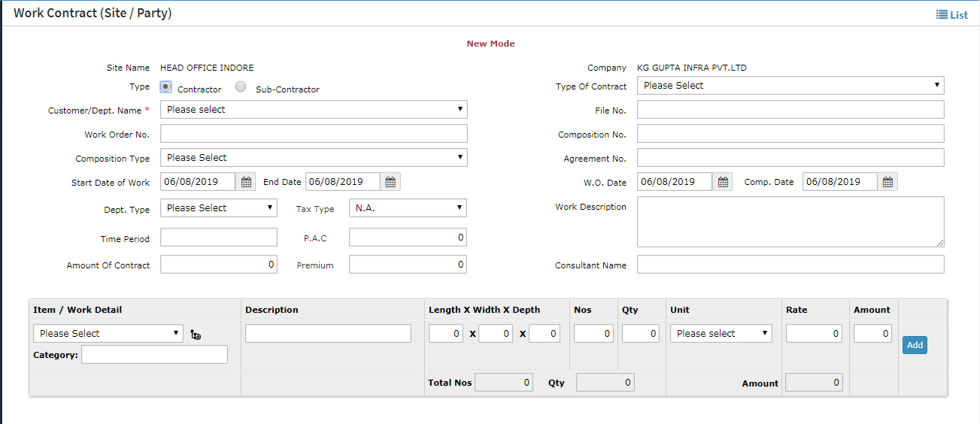Open the Start Date of Work calendar picker
The height and width of the screenshot is (424, 980).
click(x=246, y=182)
